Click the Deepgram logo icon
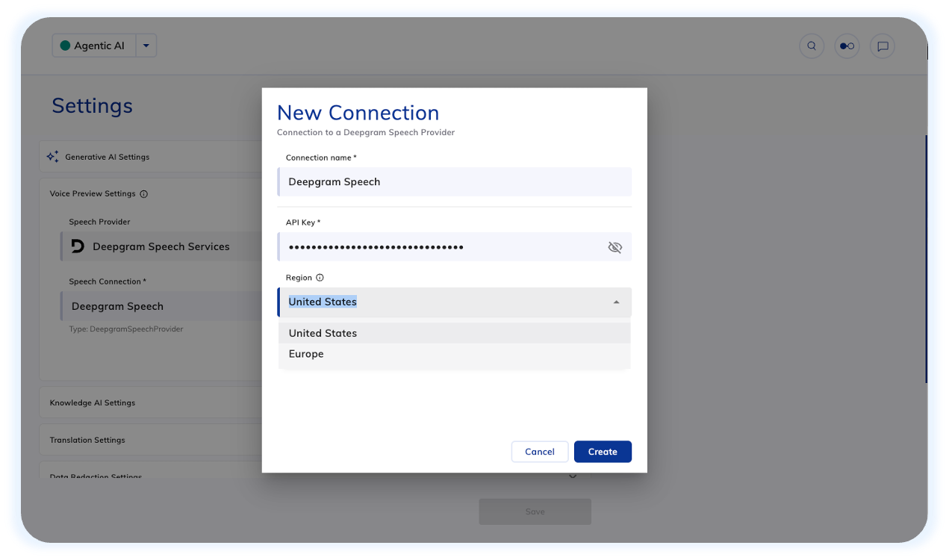The height and width of the screenshot is (560, 949). click(78, 246)
